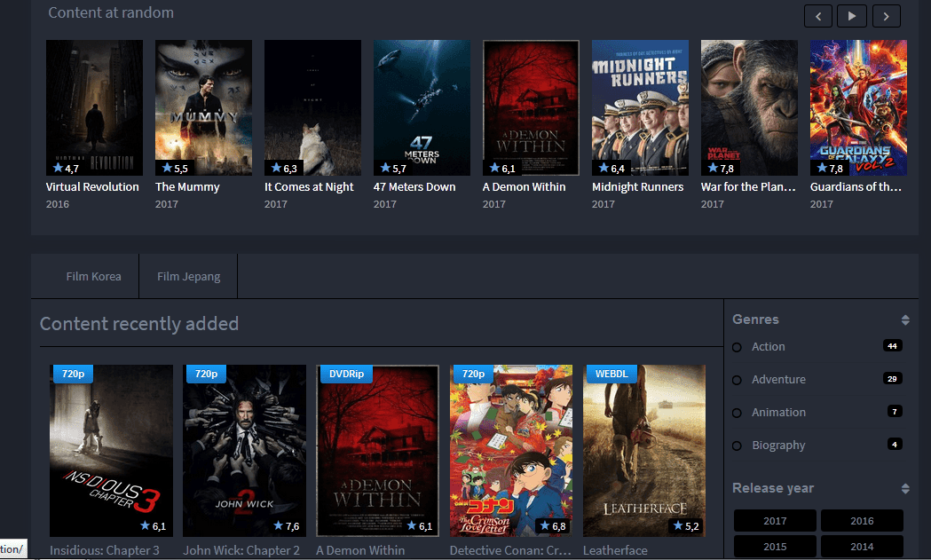Screen dimensions: 931x560
Task: Filter by release year 2014
Action: click(862, 547)
